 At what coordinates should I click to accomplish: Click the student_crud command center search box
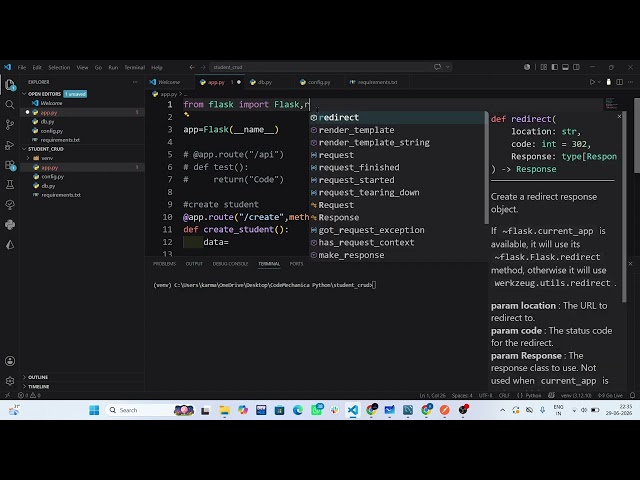pyautogui.click(x=331, y=67)
